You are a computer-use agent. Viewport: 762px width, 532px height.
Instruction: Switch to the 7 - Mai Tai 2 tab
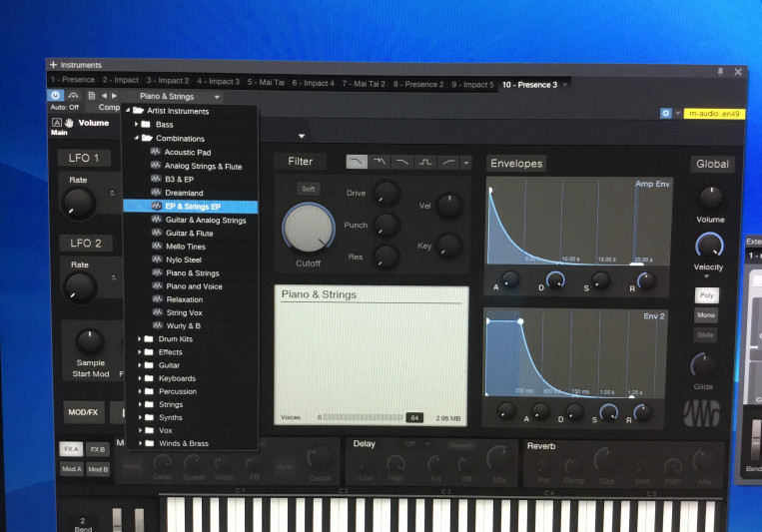tap(363, 84)
